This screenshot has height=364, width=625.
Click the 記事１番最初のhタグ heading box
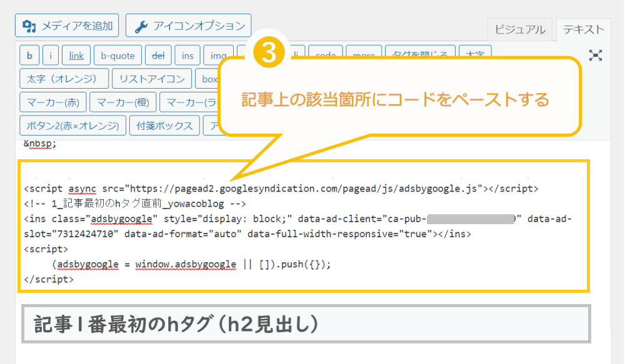point(306,324)
